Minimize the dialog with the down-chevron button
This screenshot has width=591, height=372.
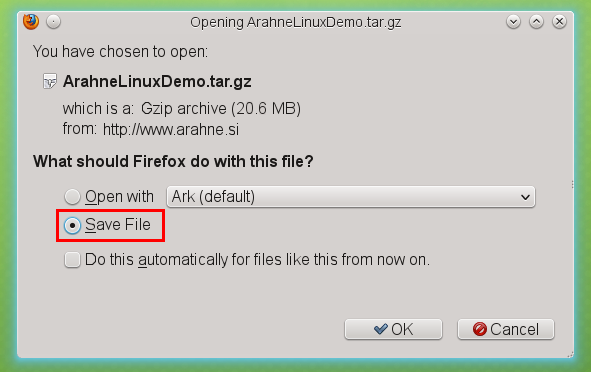pos(513,22)
